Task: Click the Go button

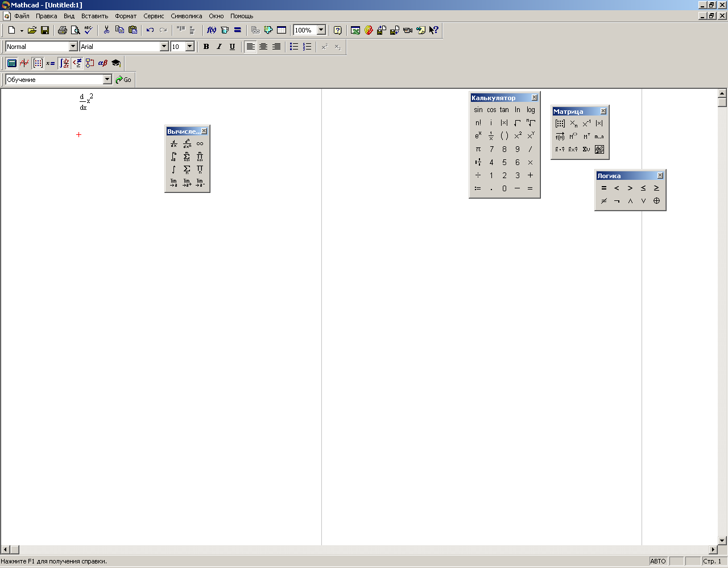Action: 123,80
